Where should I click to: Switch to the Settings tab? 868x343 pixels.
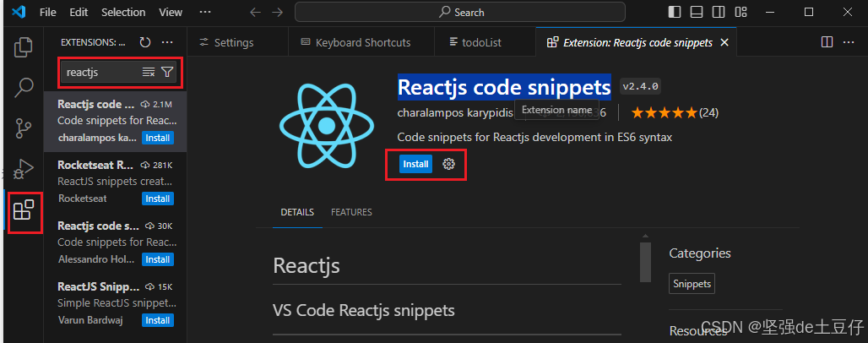238,42
